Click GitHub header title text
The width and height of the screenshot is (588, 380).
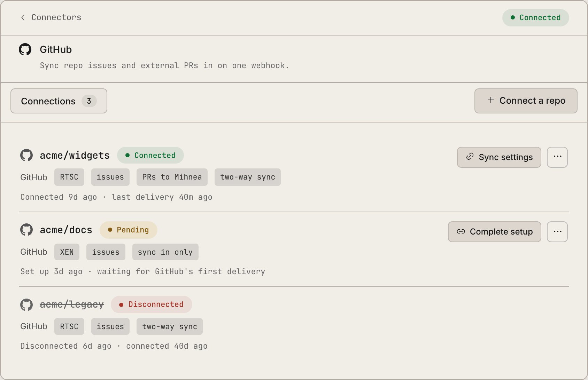point(56,49)
